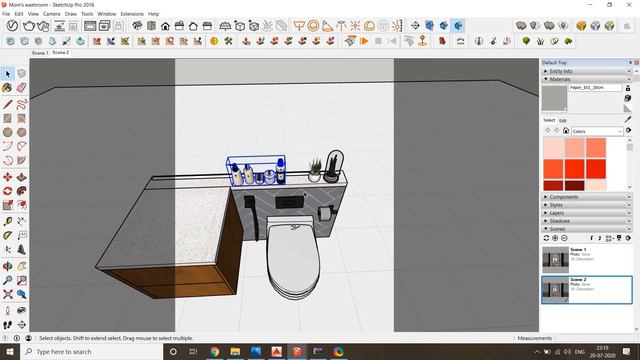Choose the Paint Bucket tool
Viewport: 640px width, 360px height.
coord(7,88)
